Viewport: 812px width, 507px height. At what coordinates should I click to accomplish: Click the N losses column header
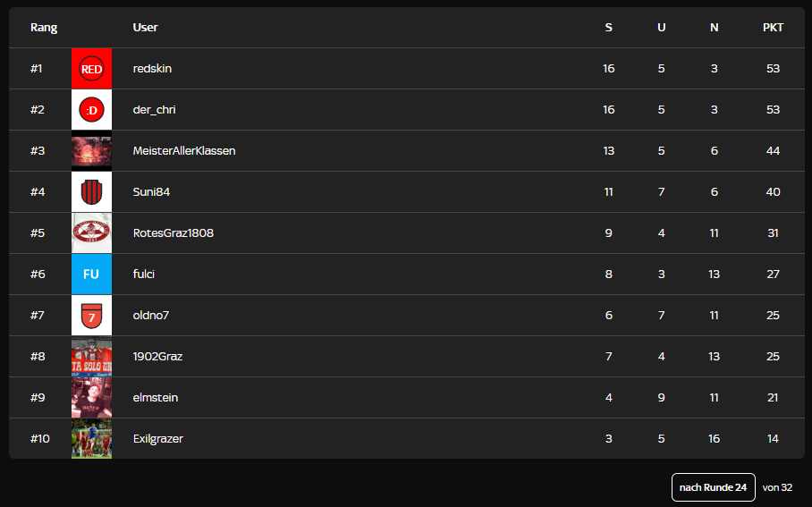[x=714, y=28]
